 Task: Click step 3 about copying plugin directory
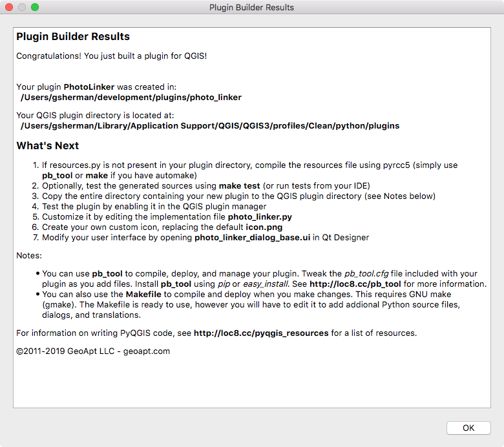(238, 196)
